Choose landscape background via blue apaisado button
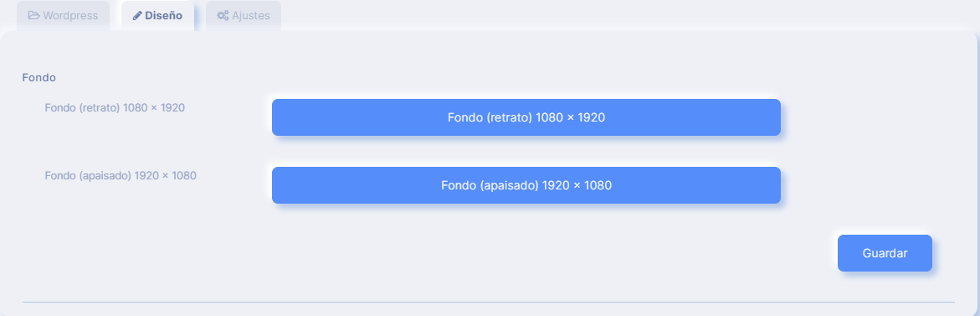The height and width of the screenshot is (316, 980). (x=526, y=185)
